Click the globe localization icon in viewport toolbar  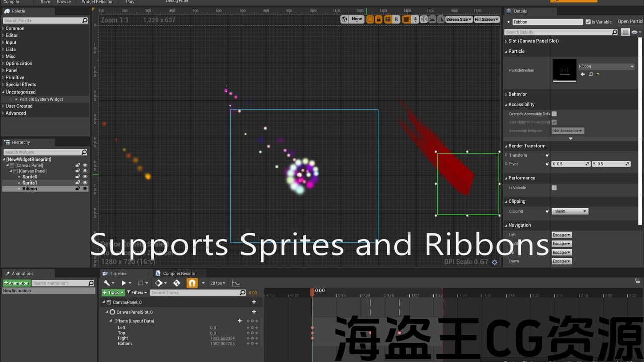344,19
